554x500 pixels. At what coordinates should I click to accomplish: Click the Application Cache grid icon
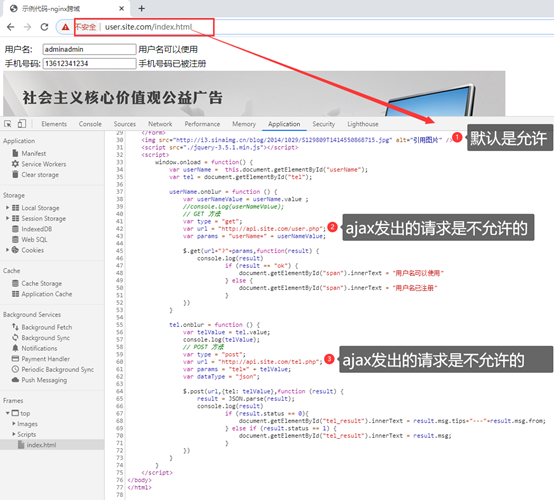[16, 294]
